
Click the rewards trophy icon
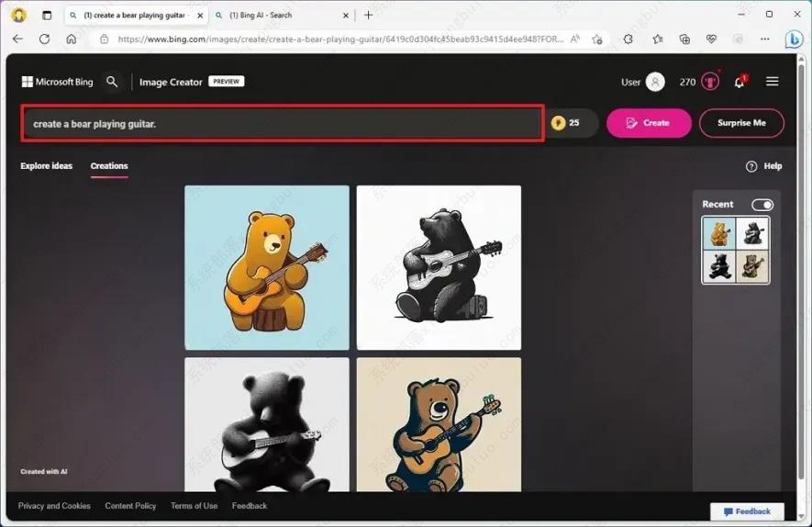pos(710,82)
